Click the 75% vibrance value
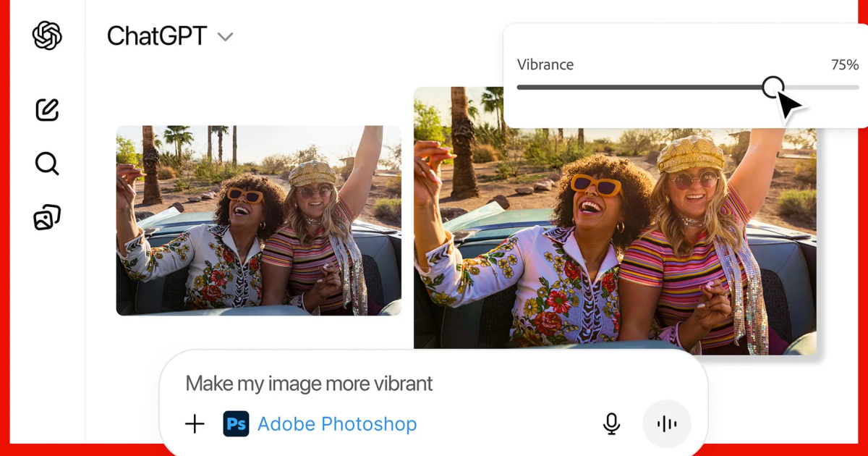The width and height of the screenshot is (868, 456). 844,64
